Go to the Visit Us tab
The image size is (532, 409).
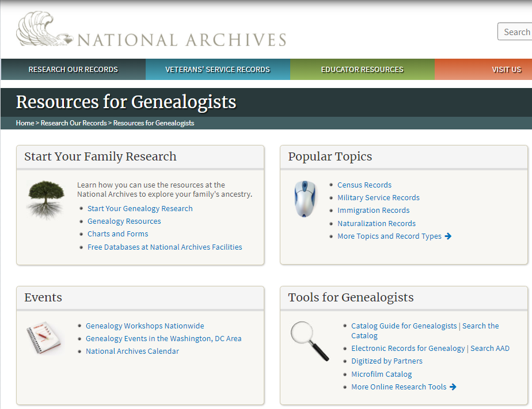tap(506, 70)
